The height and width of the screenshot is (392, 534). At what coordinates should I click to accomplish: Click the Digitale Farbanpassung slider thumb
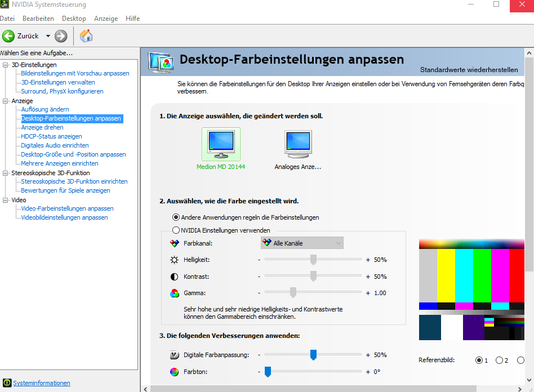click(313, 354)
